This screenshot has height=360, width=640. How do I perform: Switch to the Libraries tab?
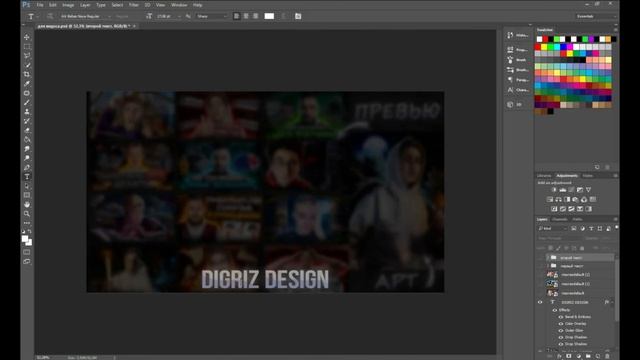click(544, 176)
